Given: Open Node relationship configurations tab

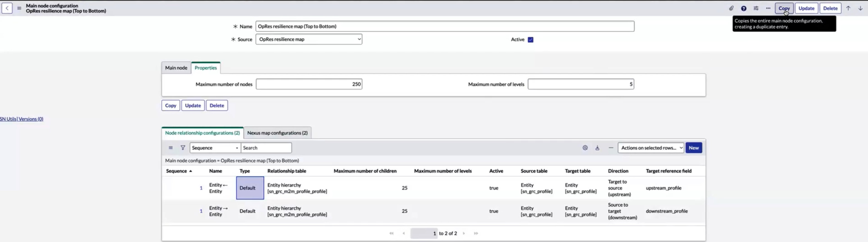Looking at the screenshot, I should click(x=203, y=133).
